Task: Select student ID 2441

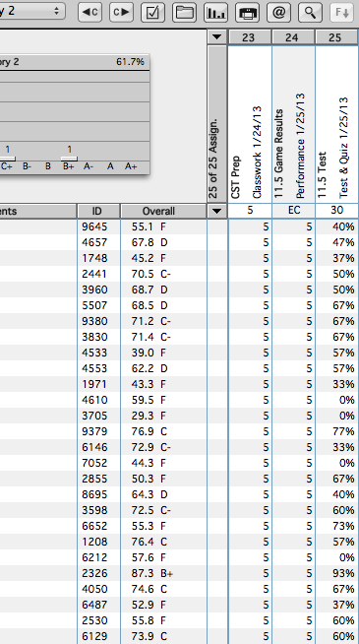Action: click(x=94, y=274)
